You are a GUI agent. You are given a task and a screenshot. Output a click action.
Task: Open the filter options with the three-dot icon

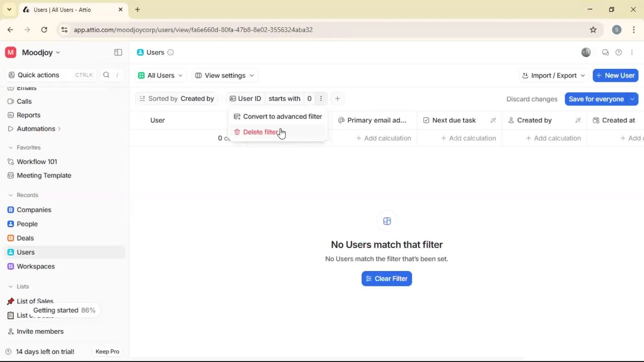(321, 99)
